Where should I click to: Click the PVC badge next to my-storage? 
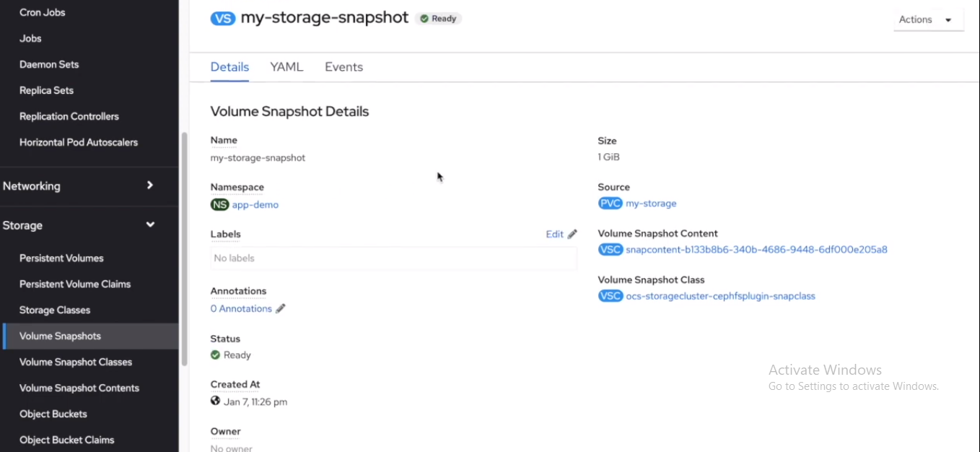tap(610, 204)
